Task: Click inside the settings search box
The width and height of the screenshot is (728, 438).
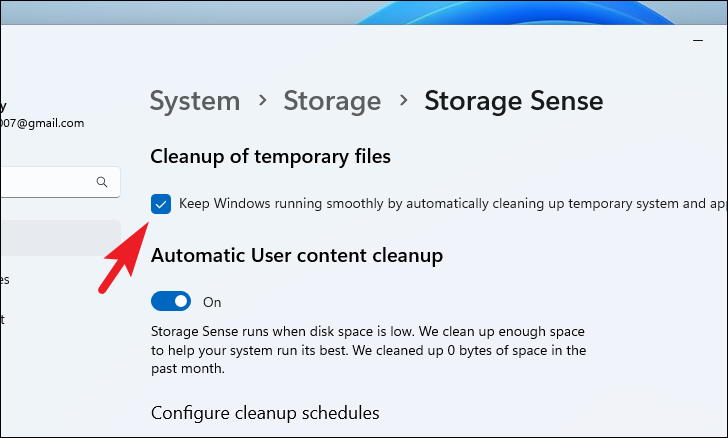Action: pyautogui.click(x=50, y=182)
